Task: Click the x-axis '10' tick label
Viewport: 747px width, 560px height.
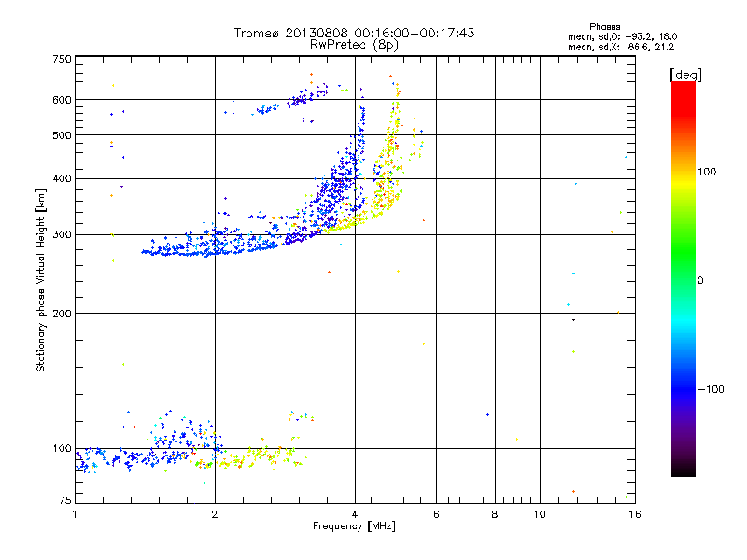Action: click(540, 514)
